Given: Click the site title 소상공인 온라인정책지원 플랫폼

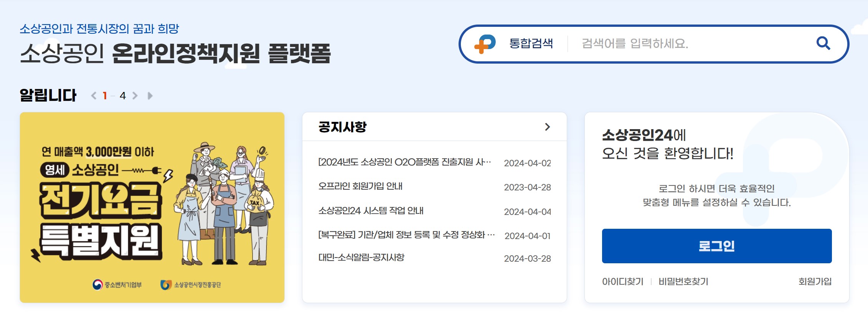Looking at the screenshot, I should tap(175, 53).
